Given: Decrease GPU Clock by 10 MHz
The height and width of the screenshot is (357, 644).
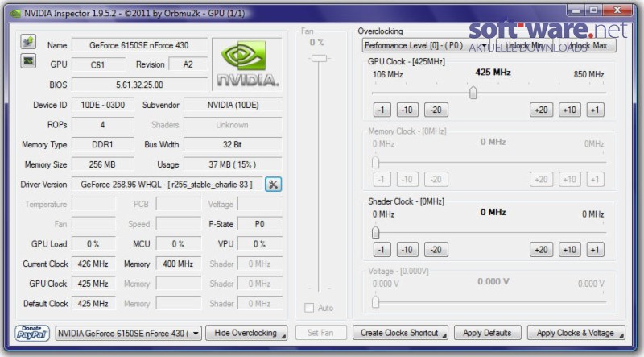Looking at the screenshot, I should (407, 110).
